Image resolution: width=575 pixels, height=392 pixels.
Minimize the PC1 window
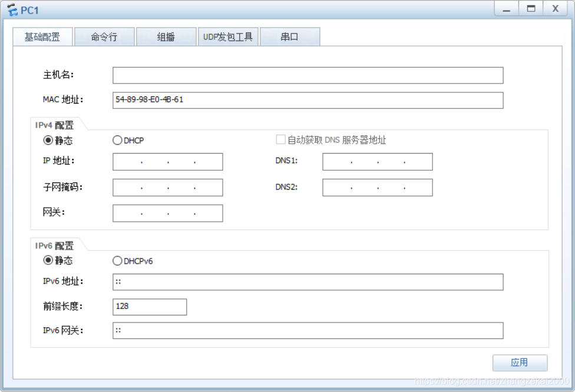(507, 9)
